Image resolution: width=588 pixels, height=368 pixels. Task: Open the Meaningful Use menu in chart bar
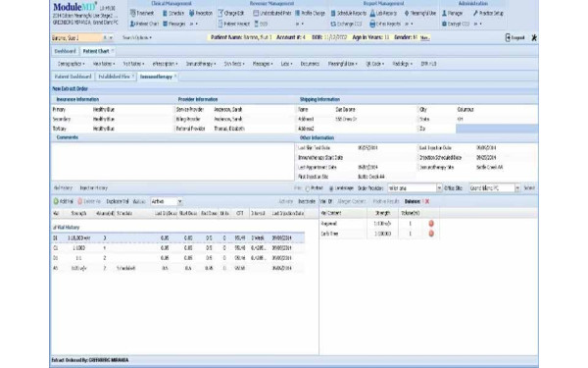(x=342, y=64)
